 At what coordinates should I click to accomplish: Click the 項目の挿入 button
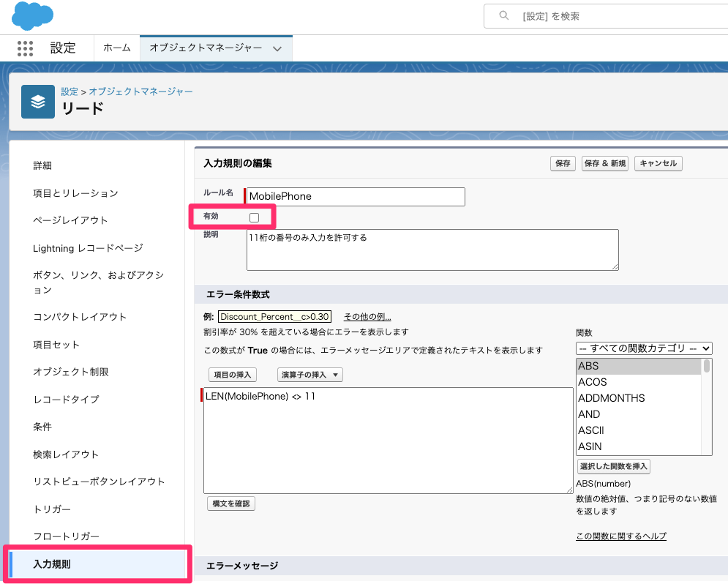tap(233, 375)
